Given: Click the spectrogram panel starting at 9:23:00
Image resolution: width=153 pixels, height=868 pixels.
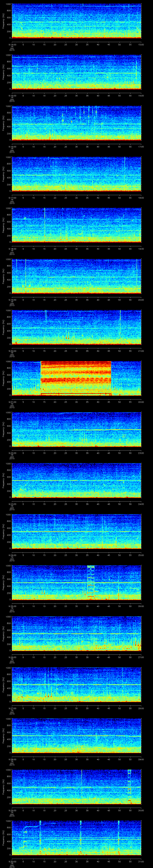Looking at the screenshot, I should click(x=77, y=481).
